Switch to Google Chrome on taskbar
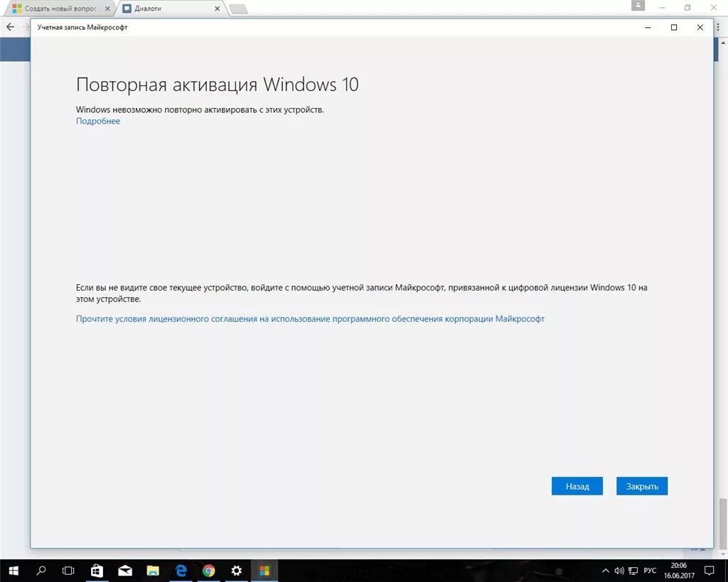The image size is (728, 582). point(208,571)
